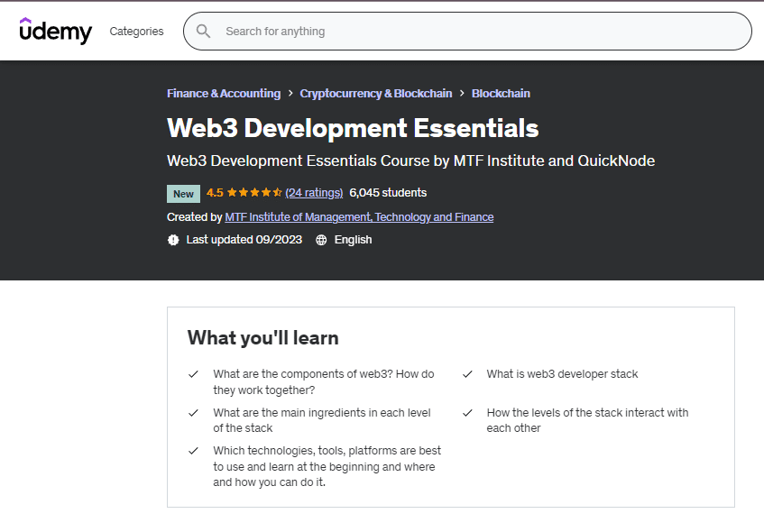The height and width of the screenshot is (532, 764).
Task: Click the last updated badge icon
Action: coord(173,240)
